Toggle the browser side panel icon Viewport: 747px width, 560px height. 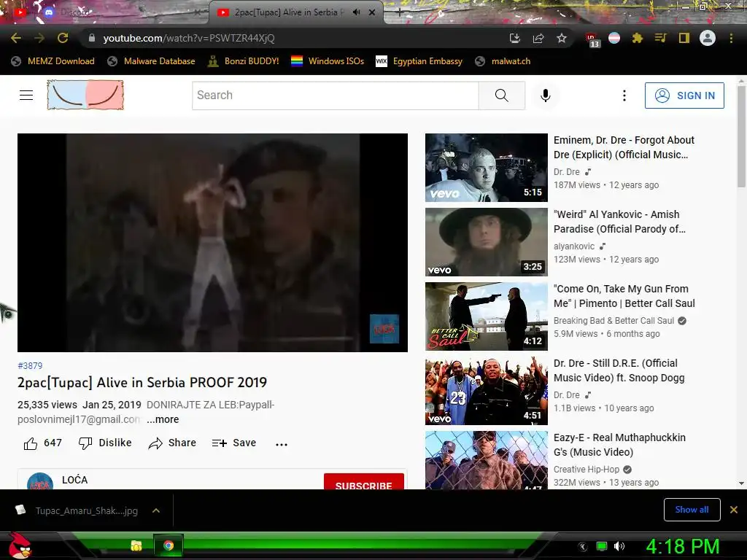(684, 38)
